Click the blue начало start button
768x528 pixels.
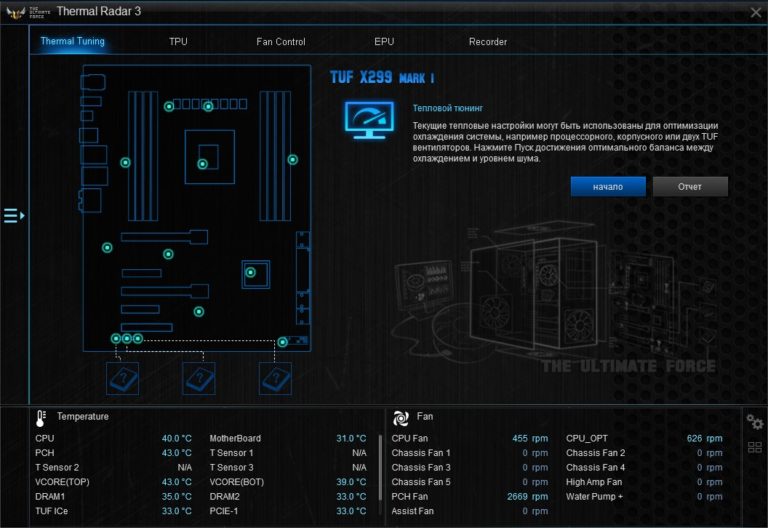point(608,187)
